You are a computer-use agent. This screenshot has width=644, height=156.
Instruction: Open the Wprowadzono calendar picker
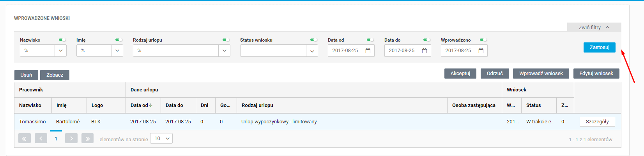click(481, 51)
